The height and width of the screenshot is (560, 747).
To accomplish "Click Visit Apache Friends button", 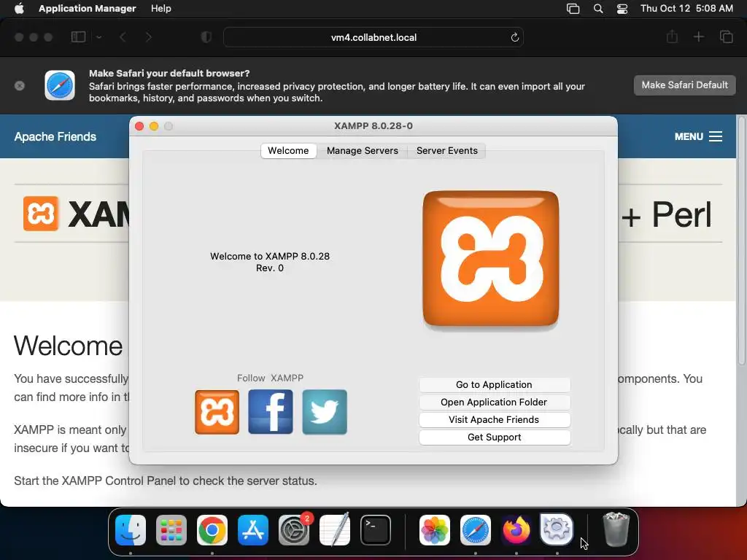I will (495, 420).
